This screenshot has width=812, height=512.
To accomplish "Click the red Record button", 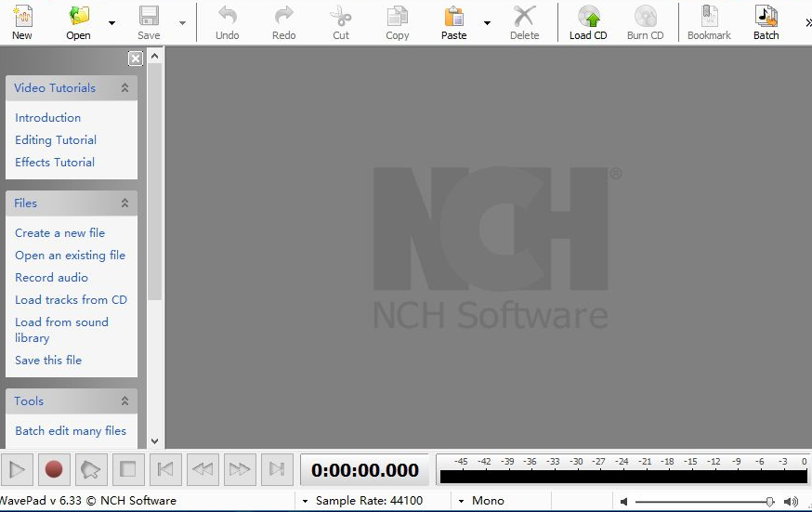I will tap(54, 469).
